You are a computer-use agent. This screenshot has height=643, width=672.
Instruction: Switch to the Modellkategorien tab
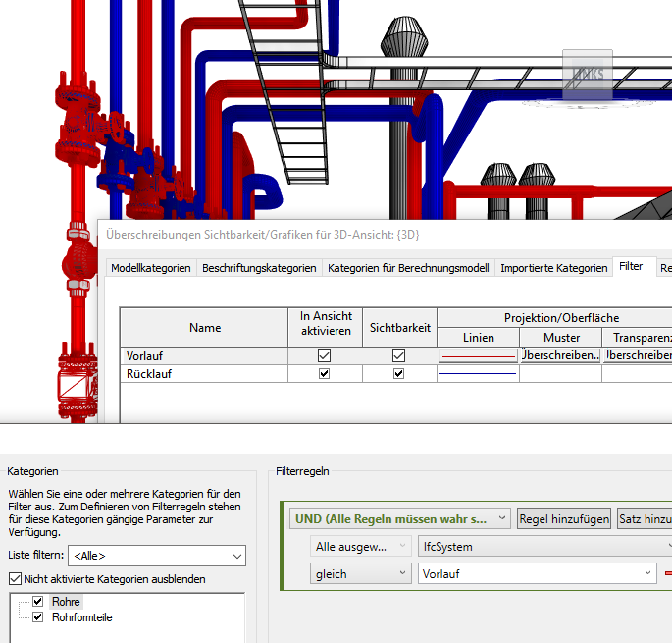point(150,268)
